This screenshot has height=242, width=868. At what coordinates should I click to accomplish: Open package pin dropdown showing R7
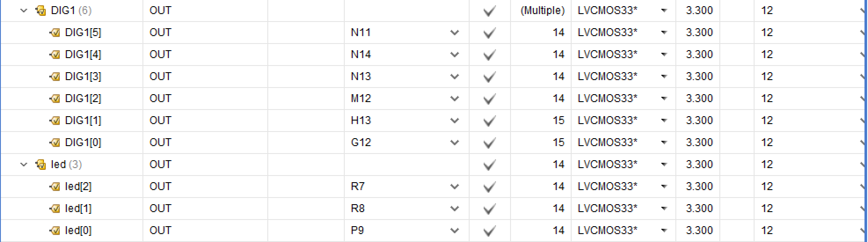coord(455,187)
